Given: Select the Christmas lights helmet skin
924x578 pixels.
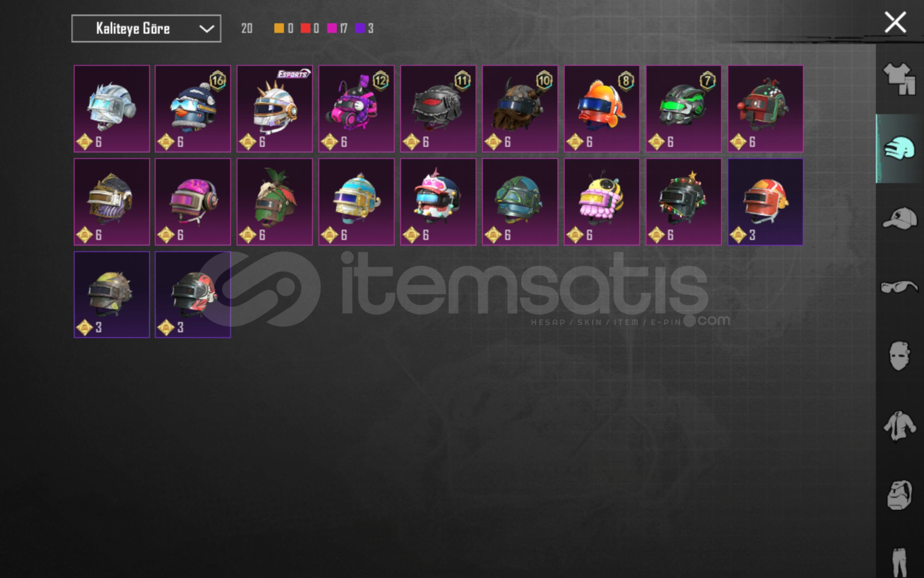Looking at the screenshot, I should click(683, 202).
